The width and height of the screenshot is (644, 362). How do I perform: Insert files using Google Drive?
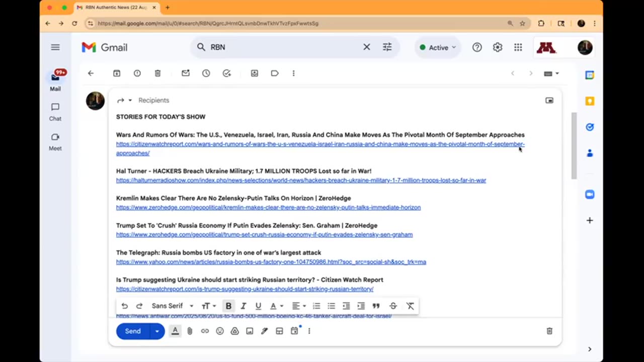point(234,331)
